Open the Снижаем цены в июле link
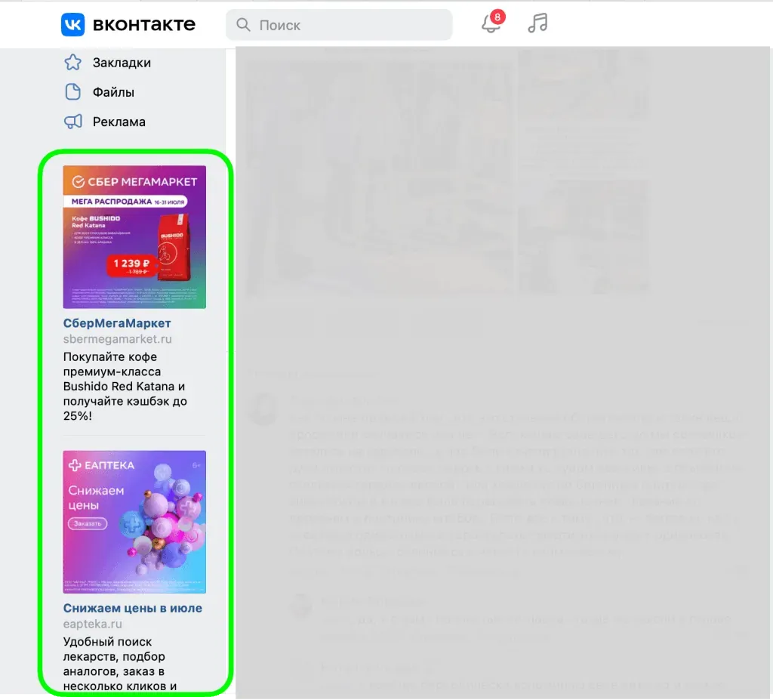This screenshot has height=700, width=773. (x=133, y=608)
